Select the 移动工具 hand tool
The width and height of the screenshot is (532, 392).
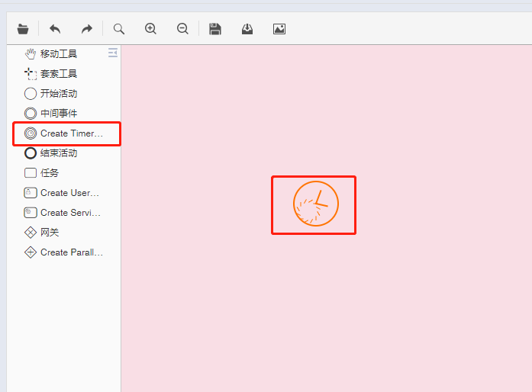[51, 54]
